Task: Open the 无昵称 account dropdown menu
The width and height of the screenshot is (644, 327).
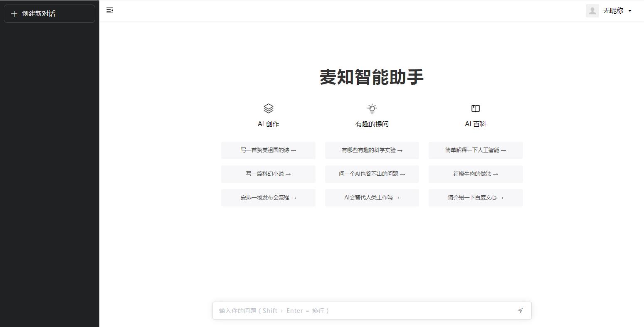Action: coord(614,10)
